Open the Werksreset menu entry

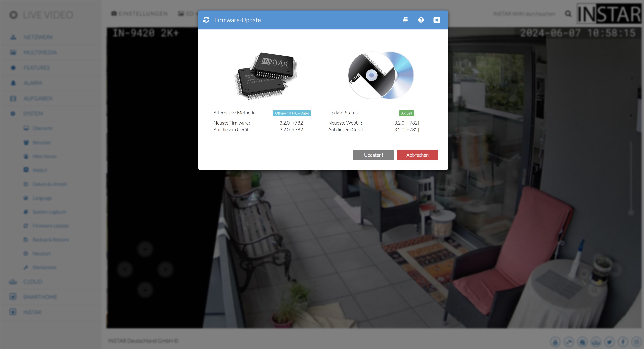(x=44, y=267)
